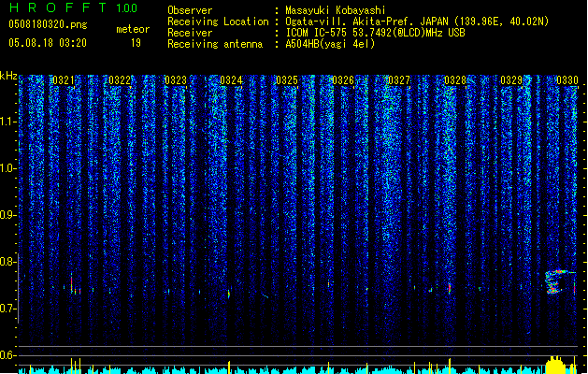The width and height of the screenshot is (588, 374).
Task: Click the meteor count label
Action: 133,29
